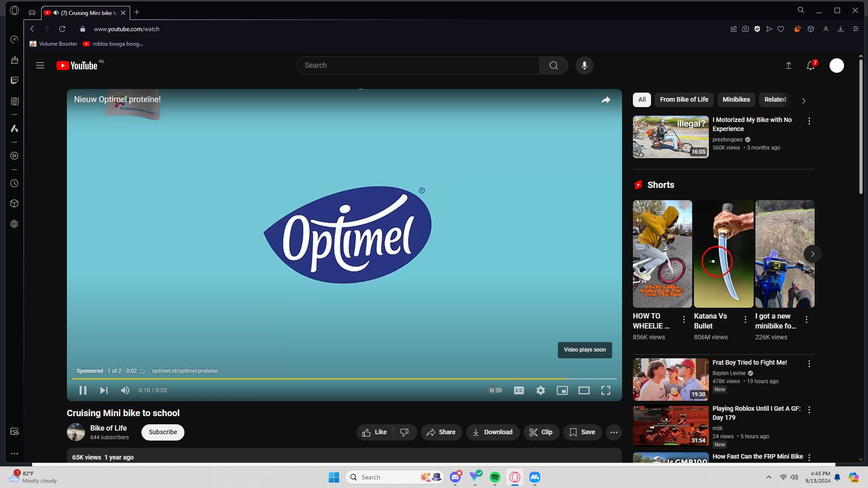Show hidden system tray icons
868x488 pixels.
tap(769, 477)
